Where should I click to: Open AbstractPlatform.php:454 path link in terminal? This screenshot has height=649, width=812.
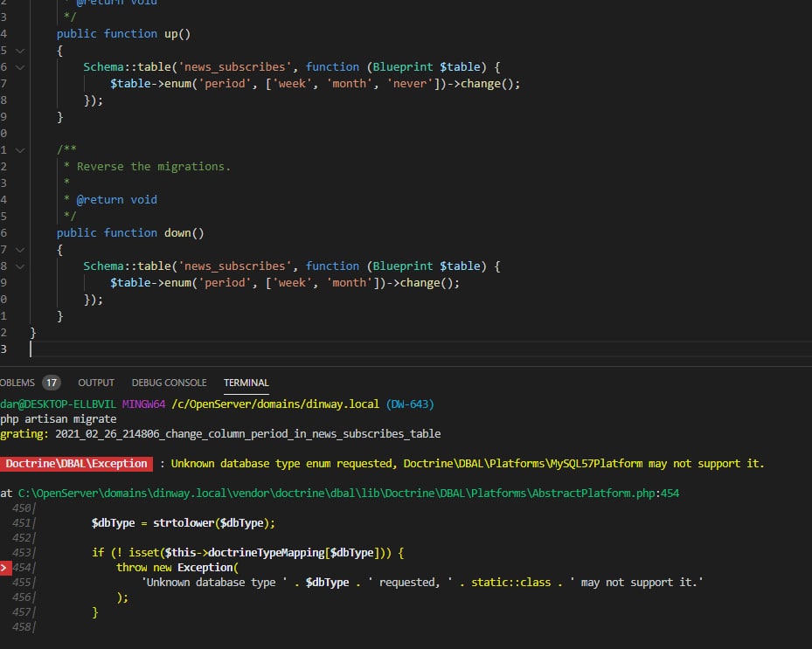(348, 494)
